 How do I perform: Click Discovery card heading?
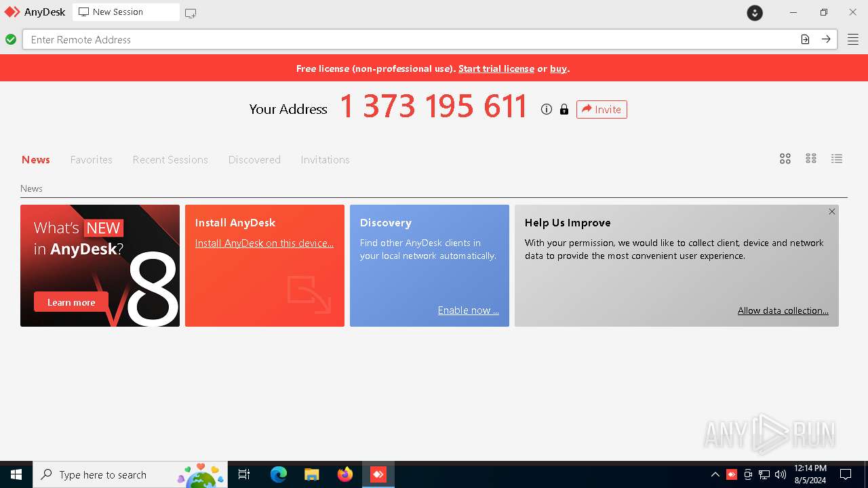386,222
